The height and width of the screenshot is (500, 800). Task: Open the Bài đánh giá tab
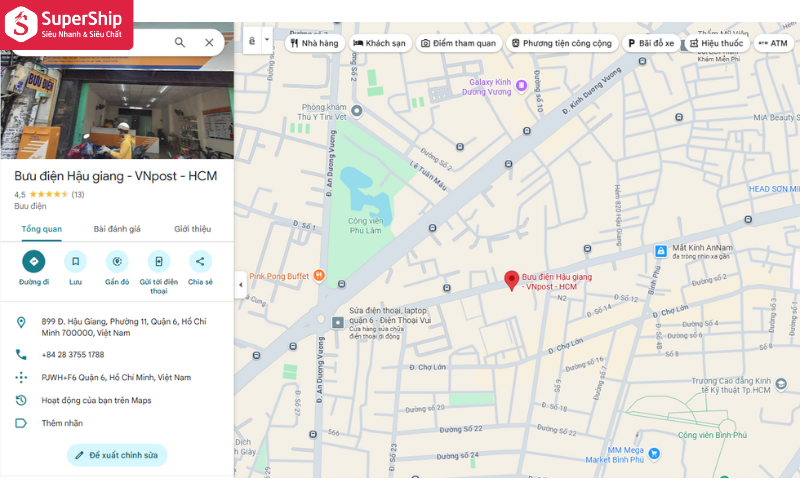point(117,229)
